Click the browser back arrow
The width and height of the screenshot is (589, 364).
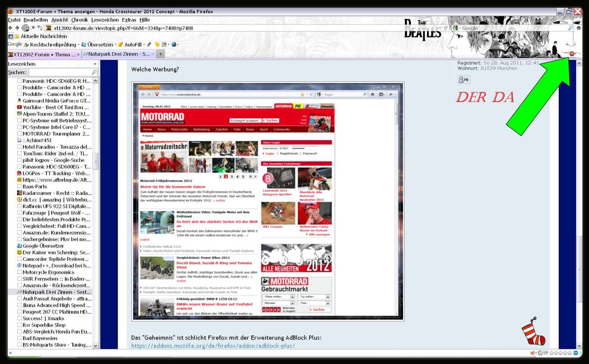point(11,28)
